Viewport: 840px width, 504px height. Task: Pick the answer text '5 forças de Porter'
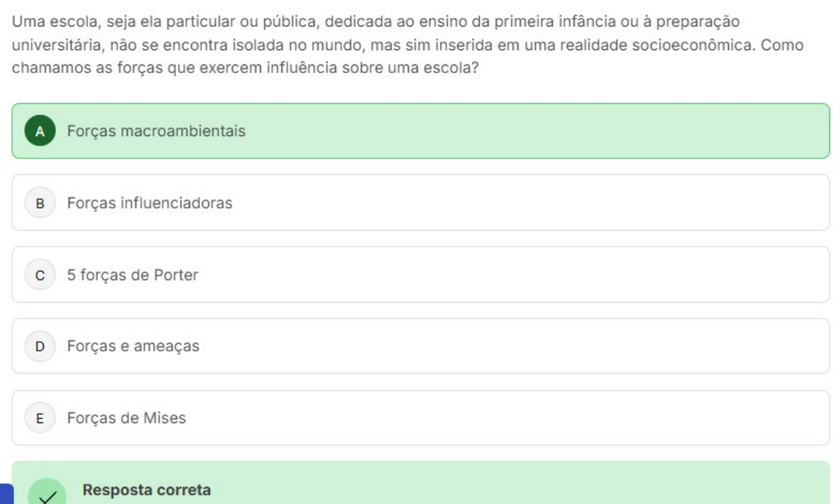click(132, 275)
